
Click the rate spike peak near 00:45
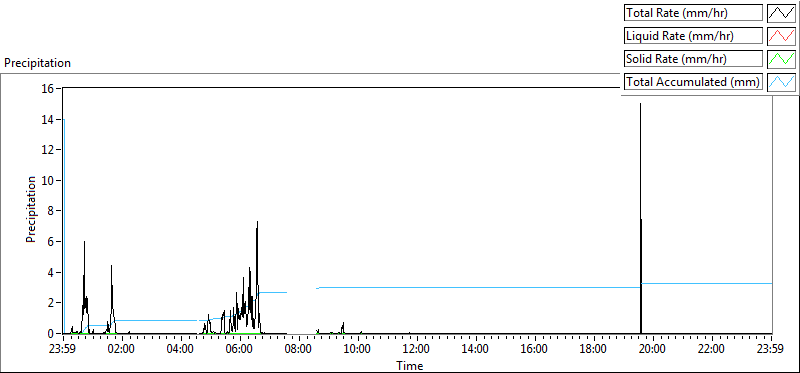(85, 242)
